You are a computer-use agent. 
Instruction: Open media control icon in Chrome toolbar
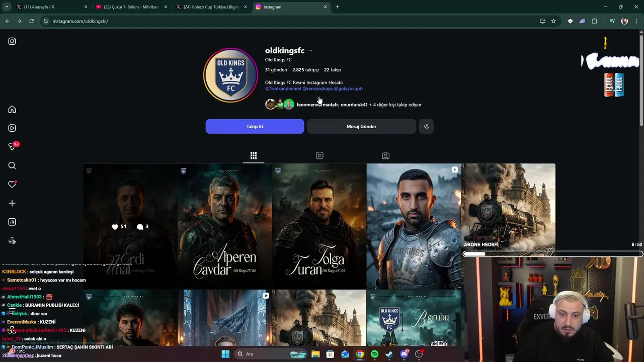(x=612, y=21)
